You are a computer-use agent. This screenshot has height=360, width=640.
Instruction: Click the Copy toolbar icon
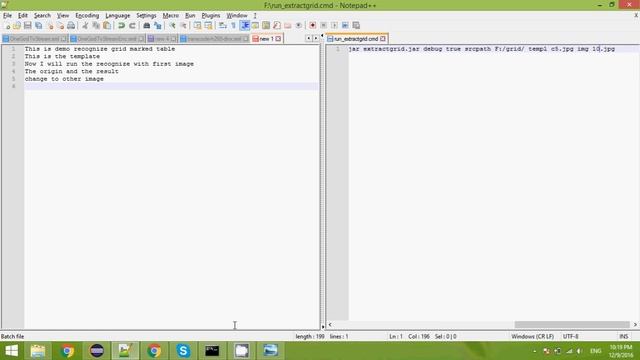coord(96,26)
